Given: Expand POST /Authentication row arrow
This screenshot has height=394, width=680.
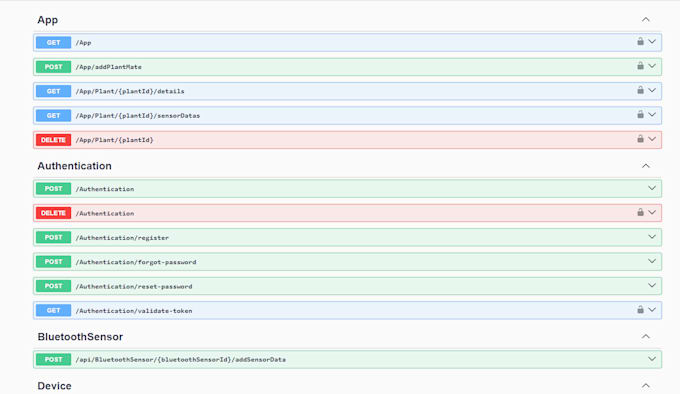Looking at the screenshot, I should [652, 188].
